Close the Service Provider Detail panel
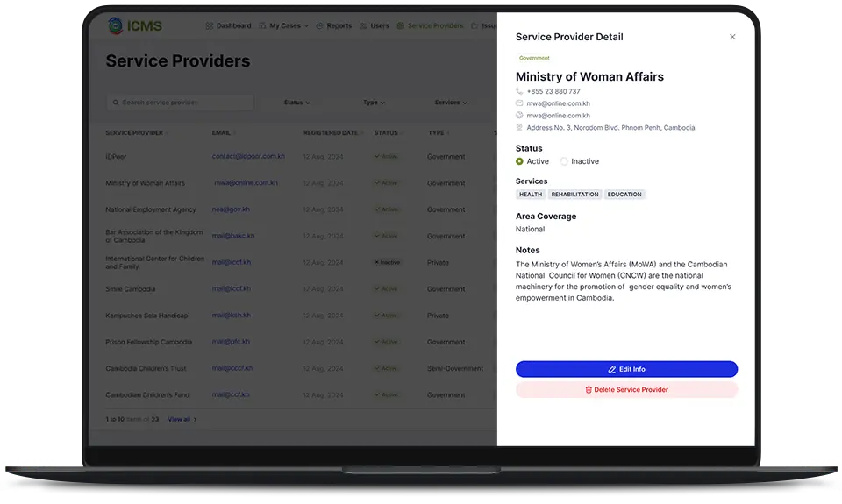 732,37
